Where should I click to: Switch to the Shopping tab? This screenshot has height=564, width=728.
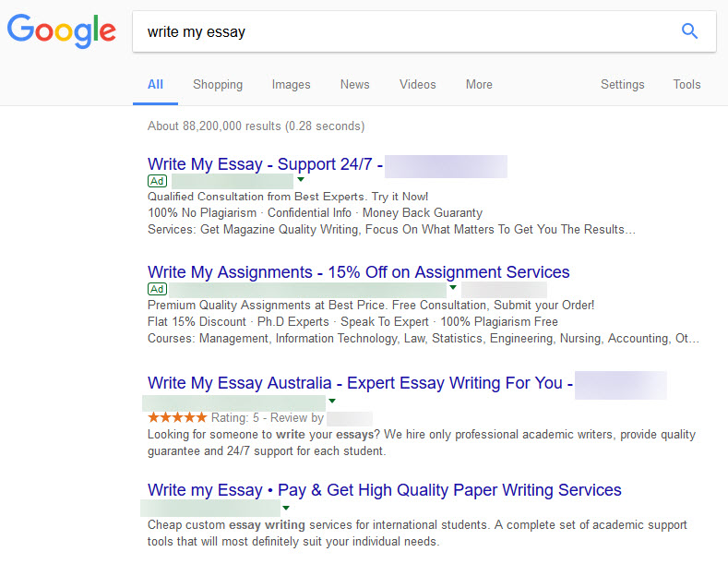pyautogui.click(x=218, y=84)
